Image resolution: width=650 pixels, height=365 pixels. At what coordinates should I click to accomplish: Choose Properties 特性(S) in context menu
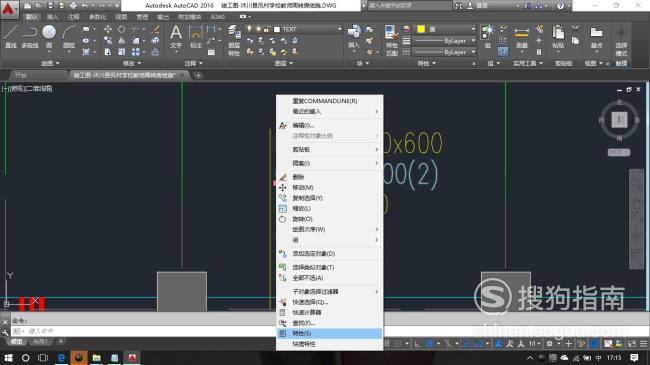coord(330,333)
